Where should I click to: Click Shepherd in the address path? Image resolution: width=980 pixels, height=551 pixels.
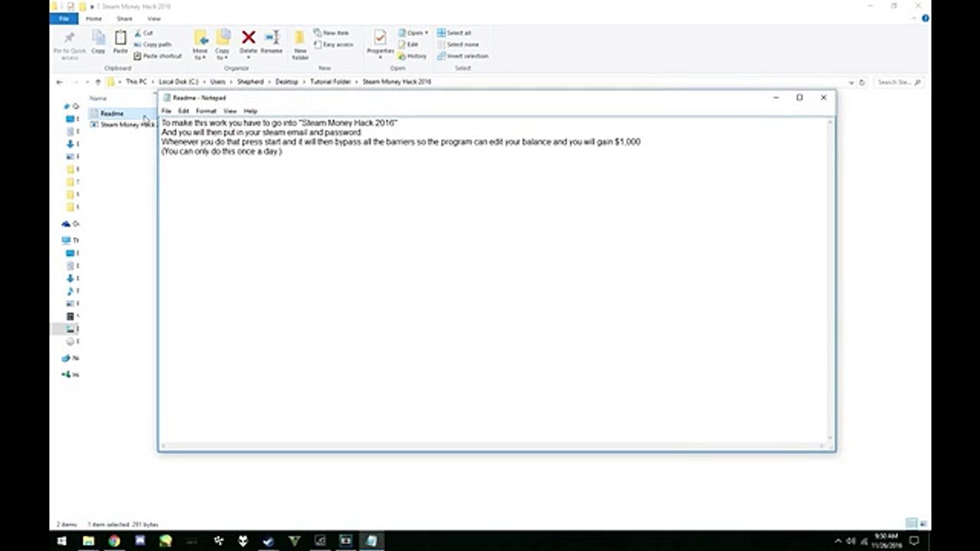pos(250,82)
